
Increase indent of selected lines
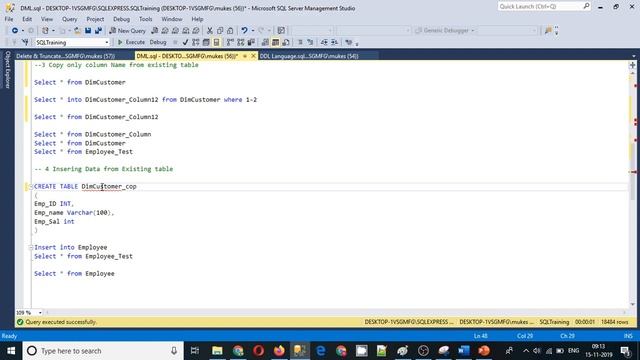(x=334, y=42)
